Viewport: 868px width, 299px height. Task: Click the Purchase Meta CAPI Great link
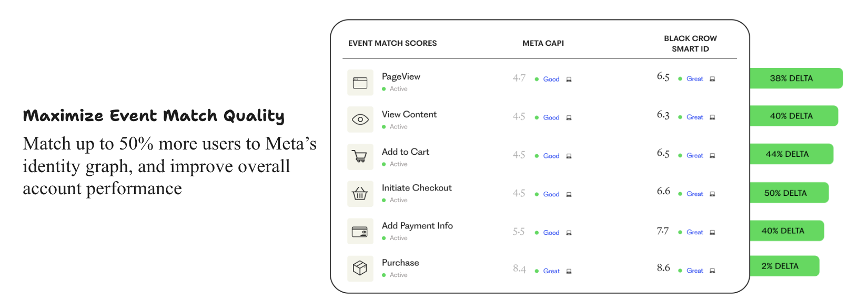(551, 271)
